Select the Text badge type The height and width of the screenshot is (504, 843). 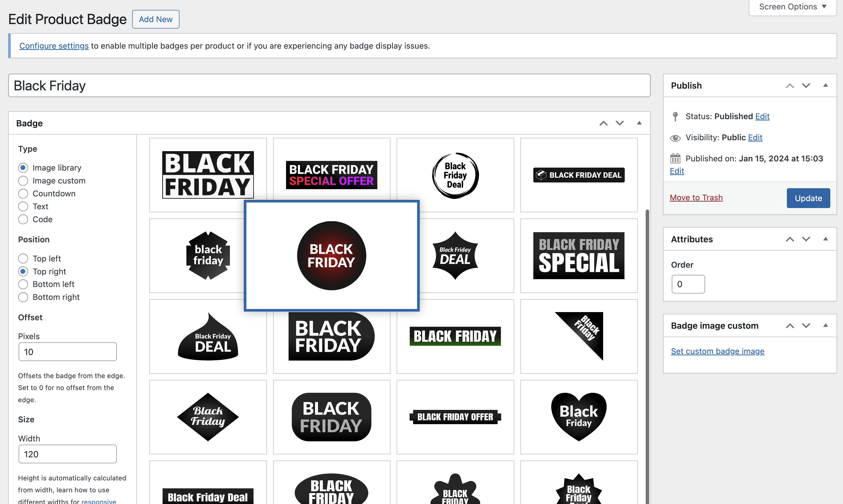click(23, 206)
